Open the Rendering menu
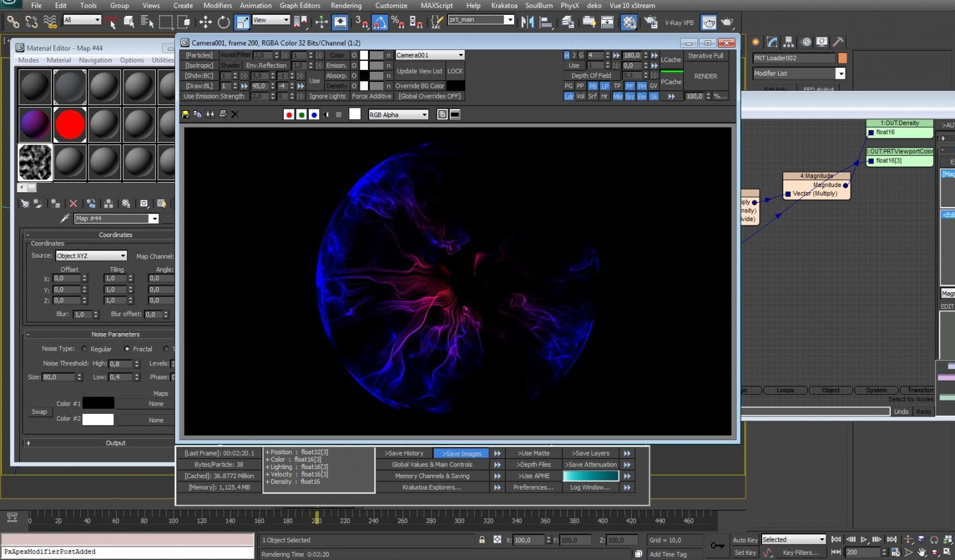The width and height of the screenshot is (955, 560). click(346, 5)
